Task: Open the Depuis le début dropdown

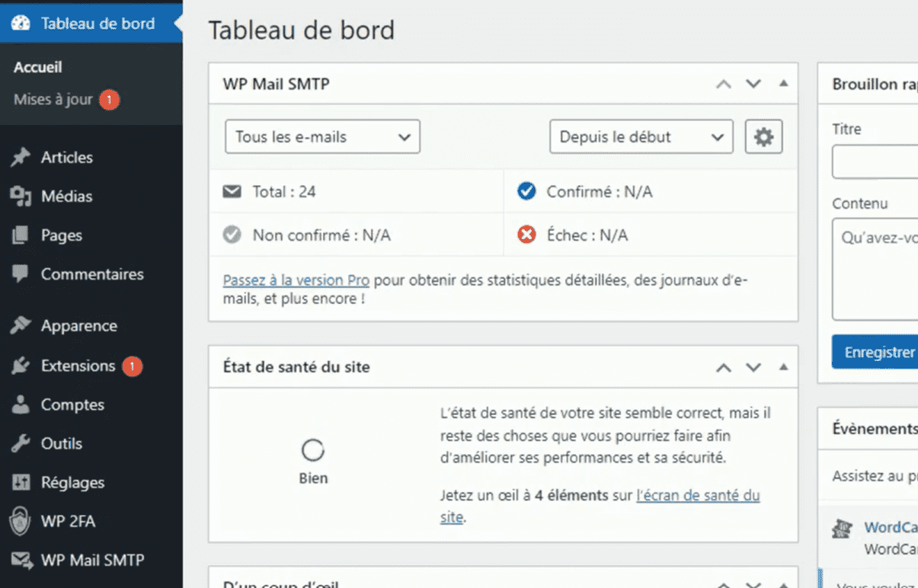Action: click(641, 137)
